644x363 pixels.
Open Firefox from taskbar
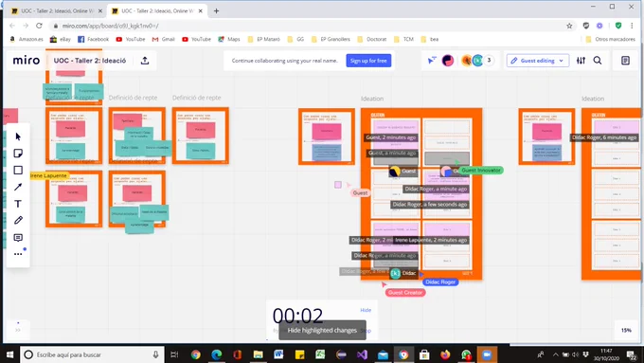point(445,354)
